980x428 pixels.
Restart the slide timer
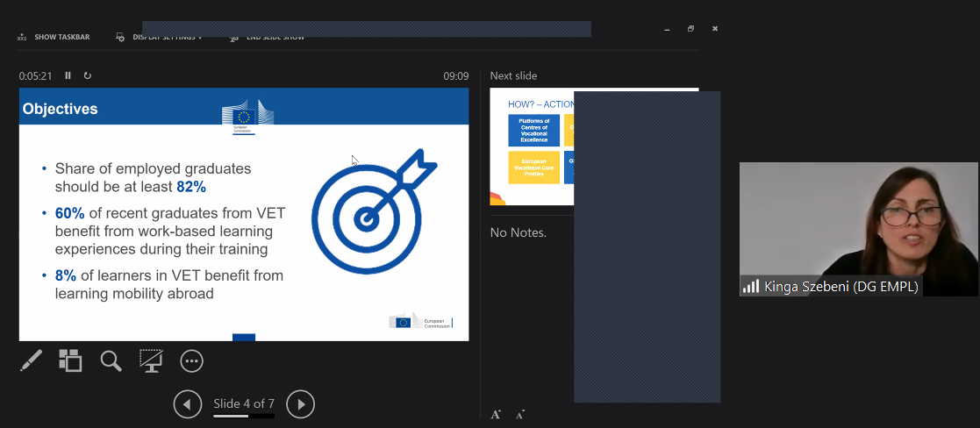(88, 75)
